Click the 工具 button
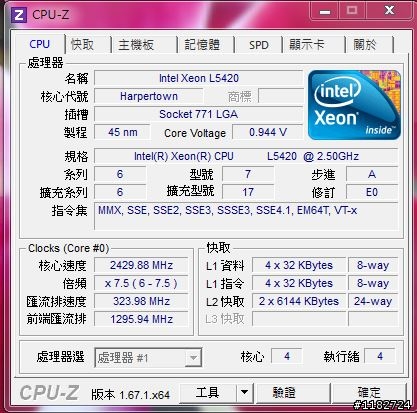Screen dimensions: 417x413 point(208,392)
